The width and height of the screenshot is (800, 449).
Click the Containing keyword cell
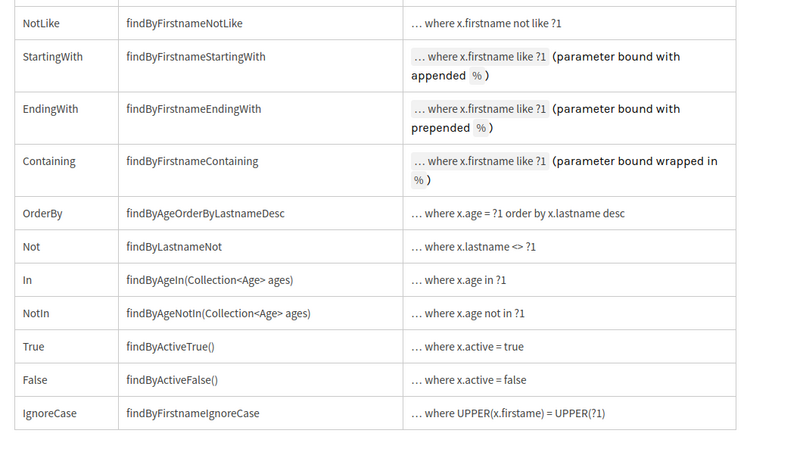[x=49, y=161]
